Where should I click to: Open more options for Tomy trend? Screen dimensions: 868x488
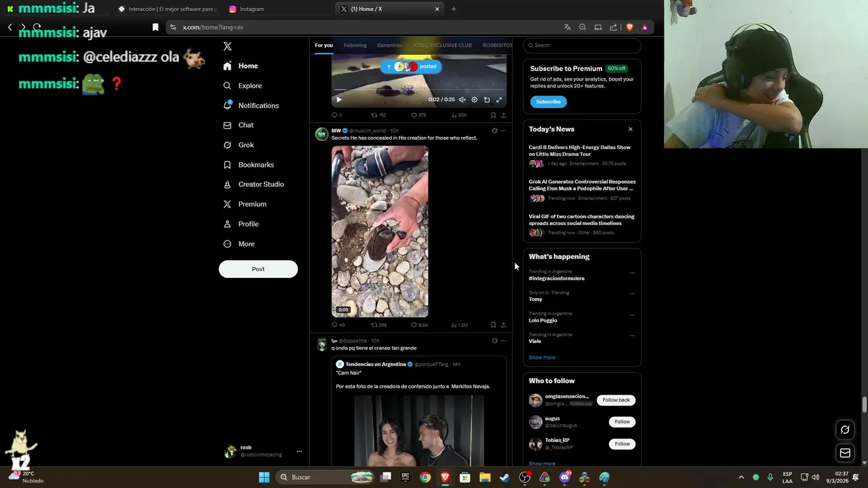[632, 294]
